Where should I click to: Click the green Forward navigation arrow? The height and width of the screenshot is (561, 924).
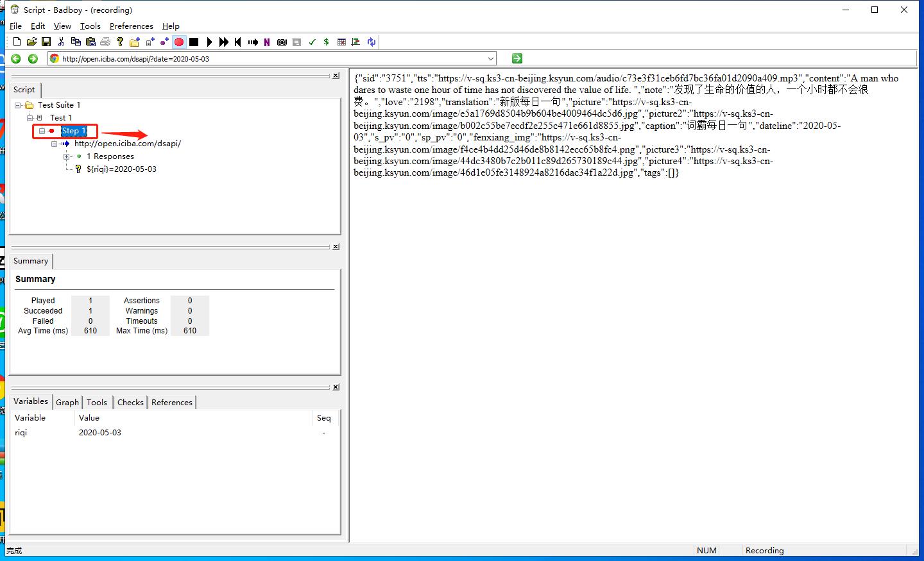tap(33, 58)
